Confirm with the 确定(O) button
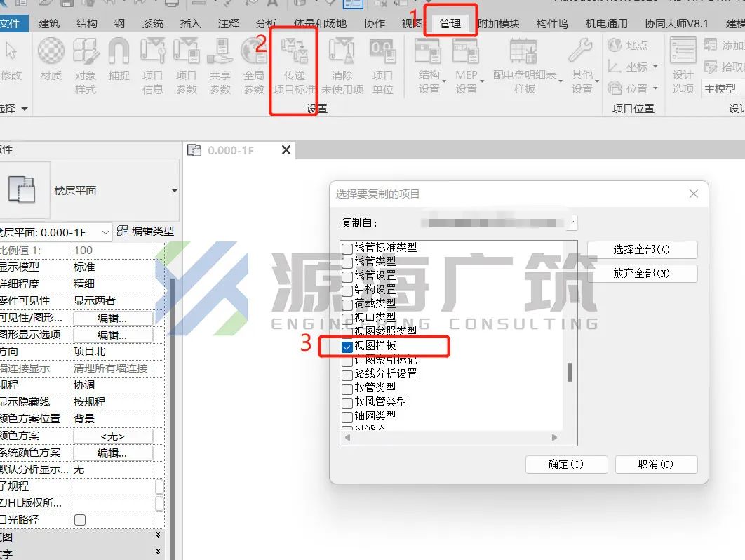745x560 pixels. point(566,464)
